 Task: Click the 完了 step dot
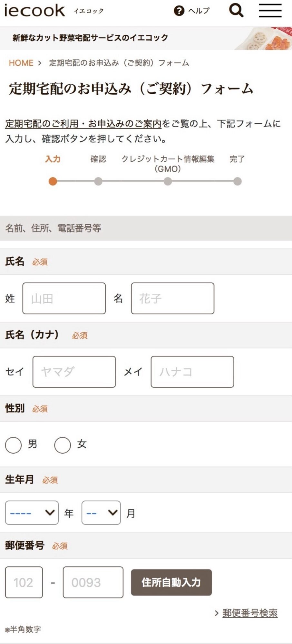tap(238, 181)
